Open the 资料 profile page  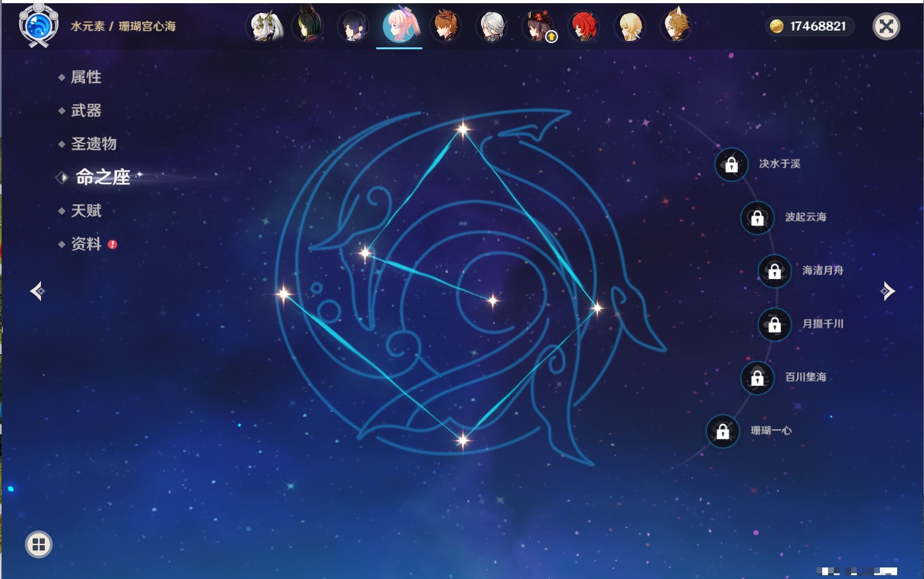[87, 244]
